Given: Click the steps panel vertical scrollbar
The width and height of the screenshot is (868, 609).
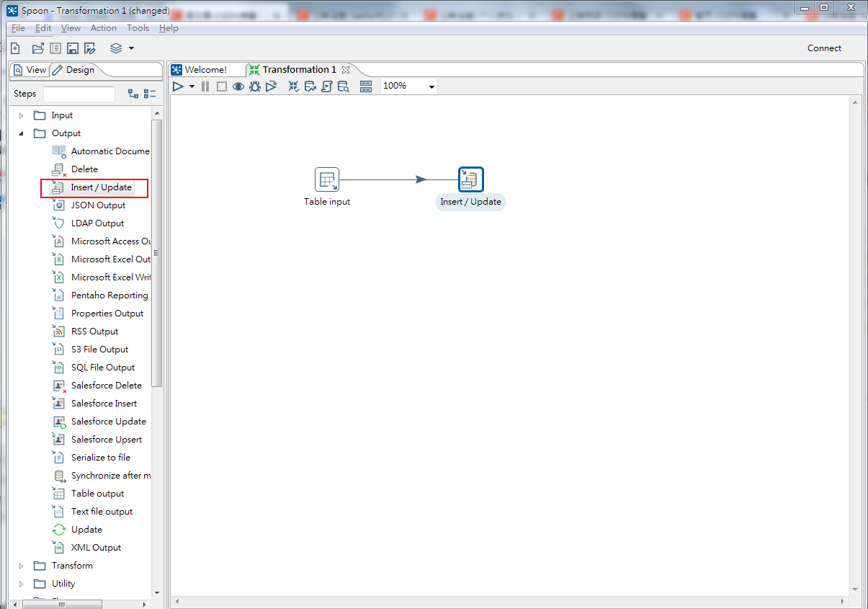Looking at the screenshot, I should [x=157, y=254].
